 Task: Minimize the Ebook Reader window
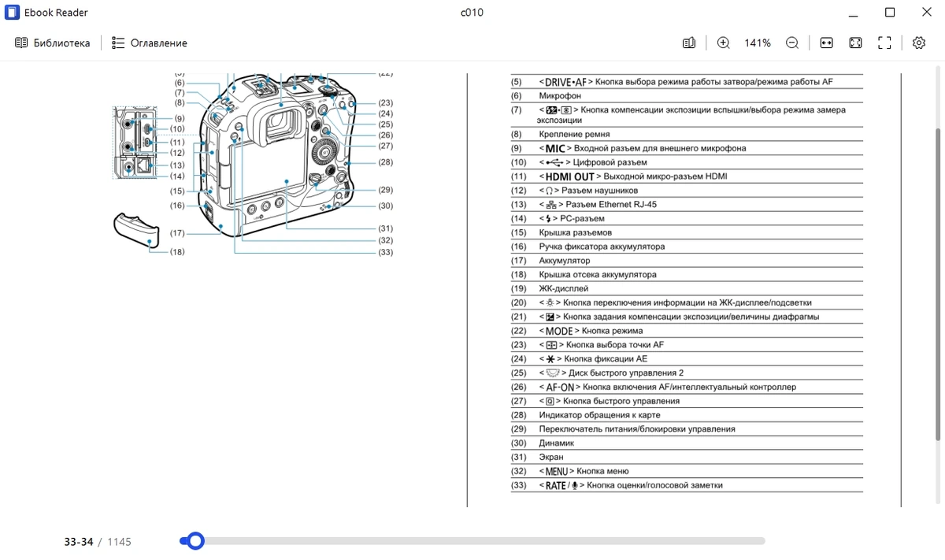[854, 13]
